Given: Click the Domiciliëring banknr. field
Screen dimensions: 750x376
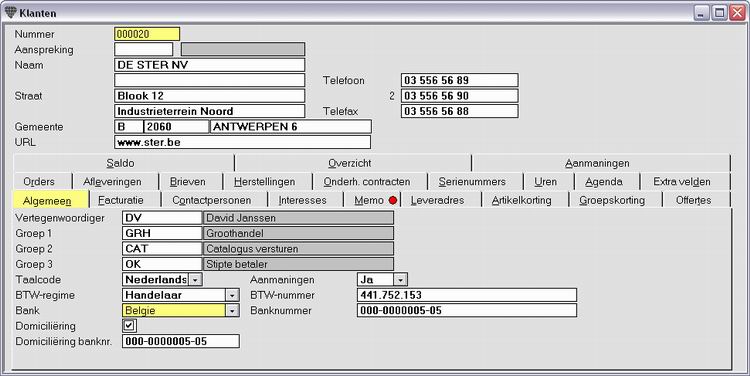Looking at the screenshot, I should (181, 341).
